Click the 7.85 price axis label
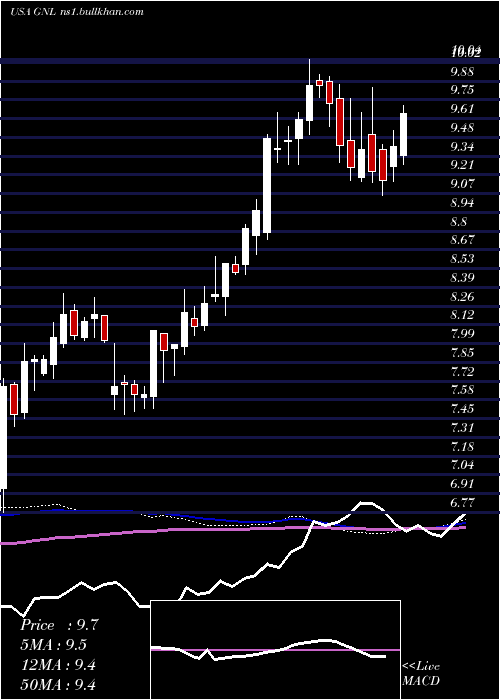The width and height of the screenshot is (500, 700). (x=464, y=353)
